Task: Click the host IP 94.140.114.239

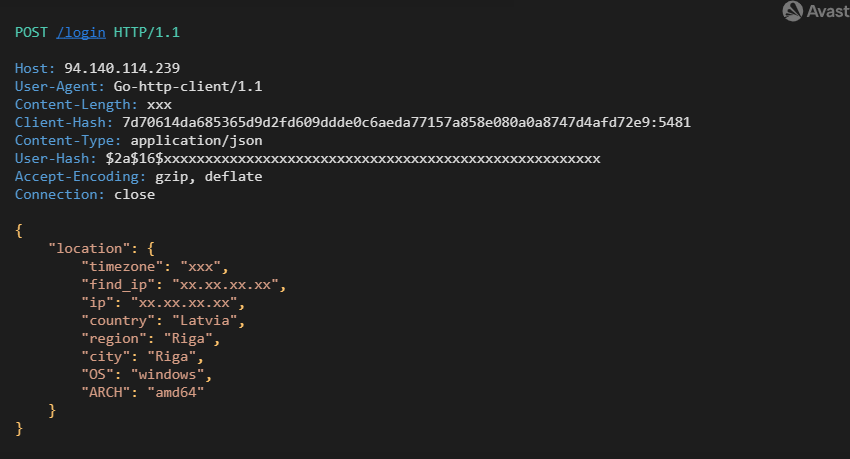Action: pyautogui.click(x=122, y=68)
